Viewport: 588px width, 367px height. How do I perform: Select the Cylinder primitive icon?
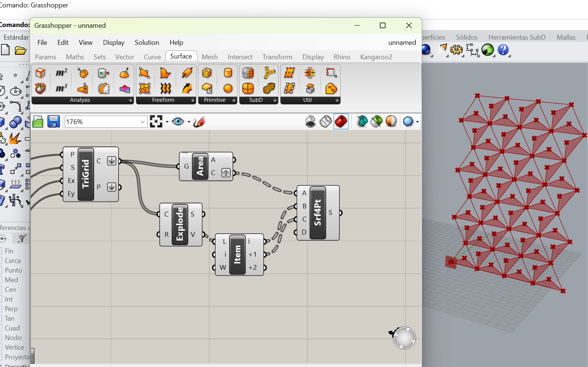point(228,73)
